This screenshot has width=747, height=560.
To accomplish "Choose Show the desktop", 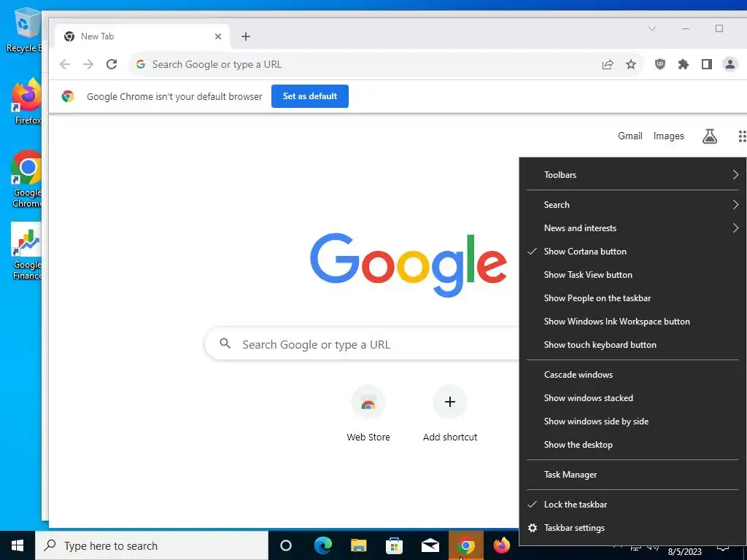I will pyautogui.click(x=632, y=445).
